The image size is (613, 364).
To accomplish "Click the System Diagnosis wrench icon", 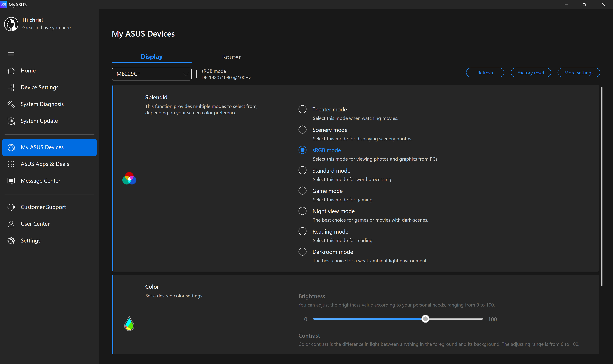I will (11, 104).
